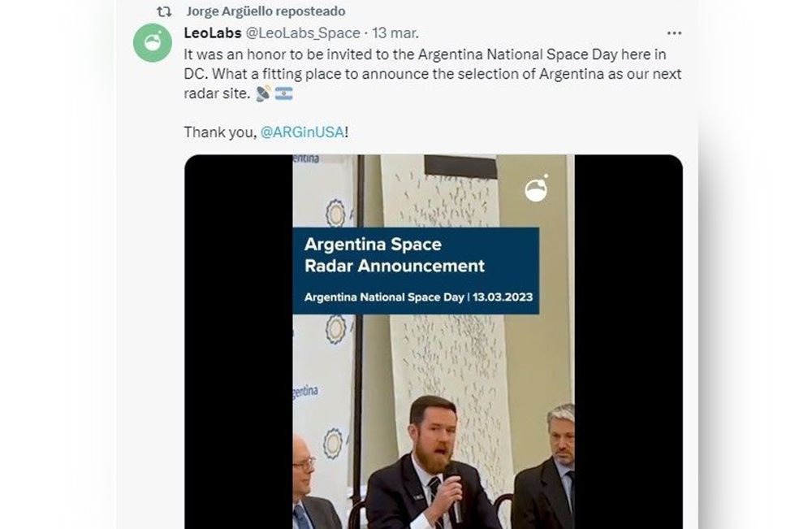Open the "Jorge Argüello reposteado" link
This screenshot has width=812, height=529.
tap(266, 11)
